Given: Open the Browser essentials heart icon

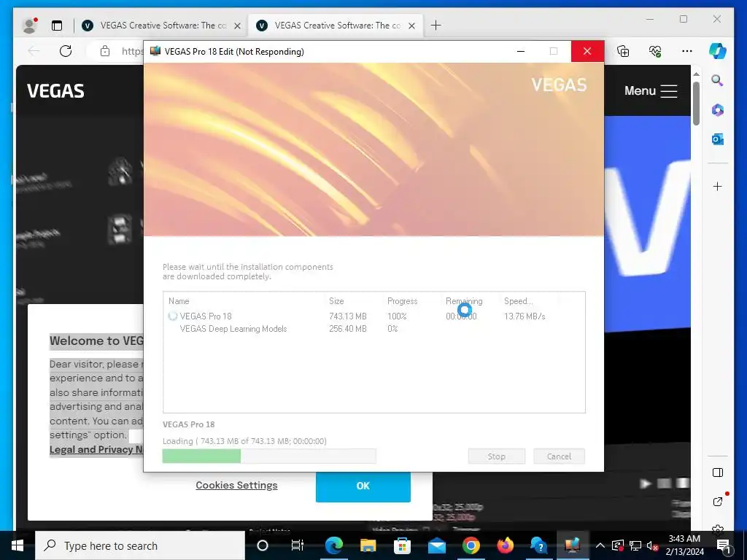Looking at the screenshot, I should (x=655, y=51).
